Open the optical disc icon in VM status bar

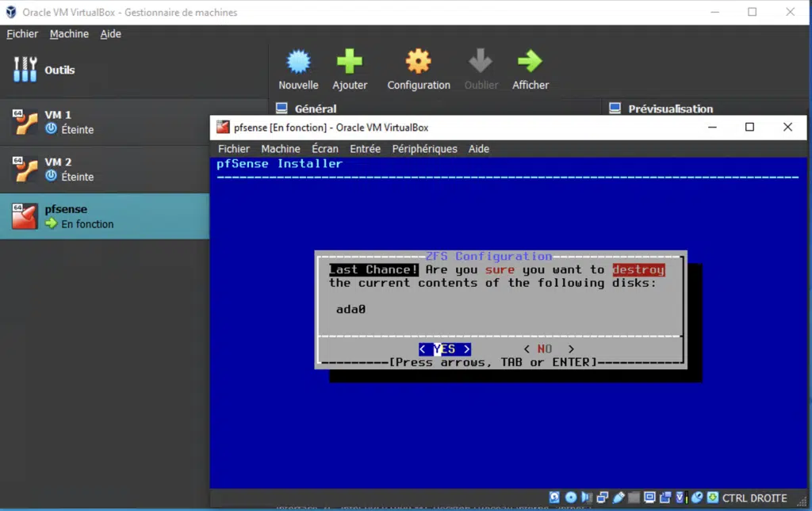(x=571, y=498)
